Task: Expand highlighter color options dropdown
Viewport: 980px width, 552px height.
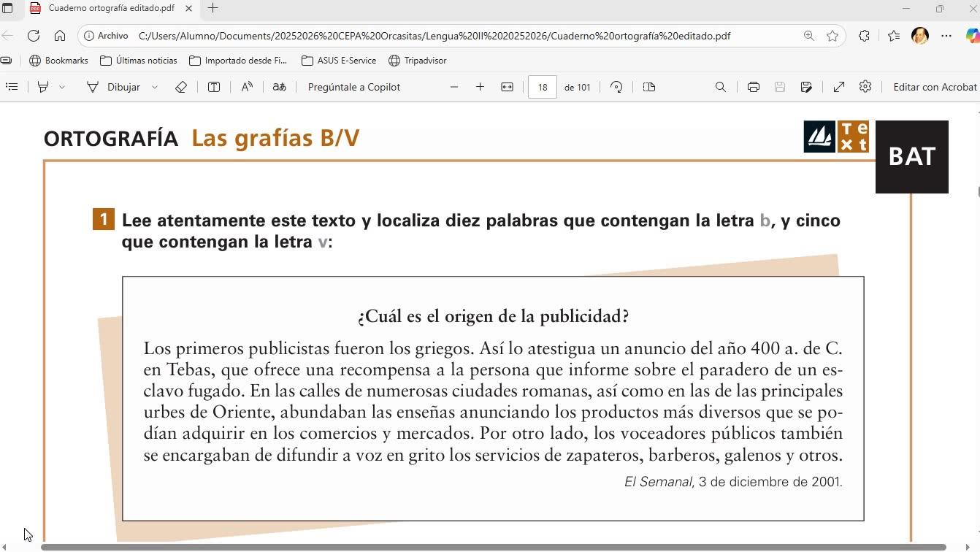Action: coord(62,87)
